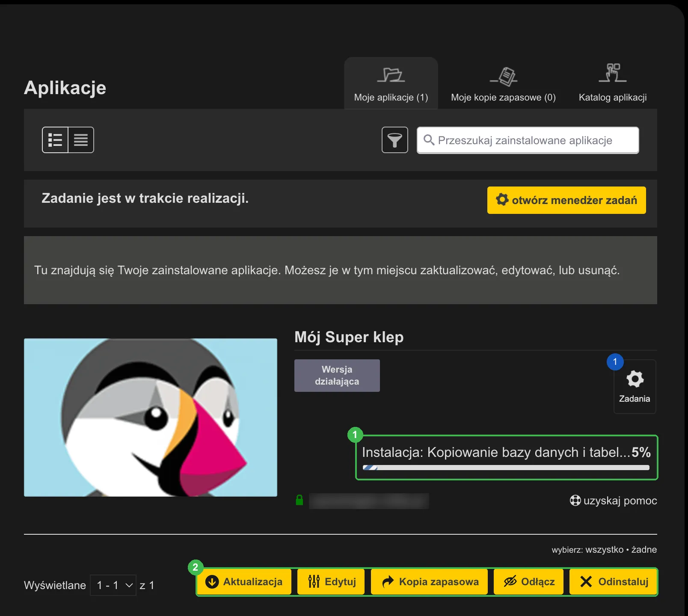Image resolution: width=688 pixels, height=616 pixels.
Task: Open Katalog aplikacji tab
Action: pos(613,83)
